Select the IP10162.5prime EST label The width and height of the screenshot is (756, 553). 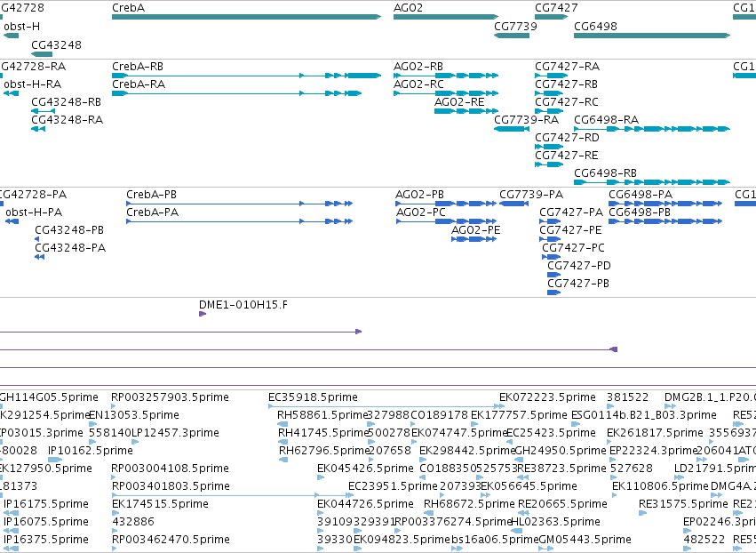[x=90, y=451]
